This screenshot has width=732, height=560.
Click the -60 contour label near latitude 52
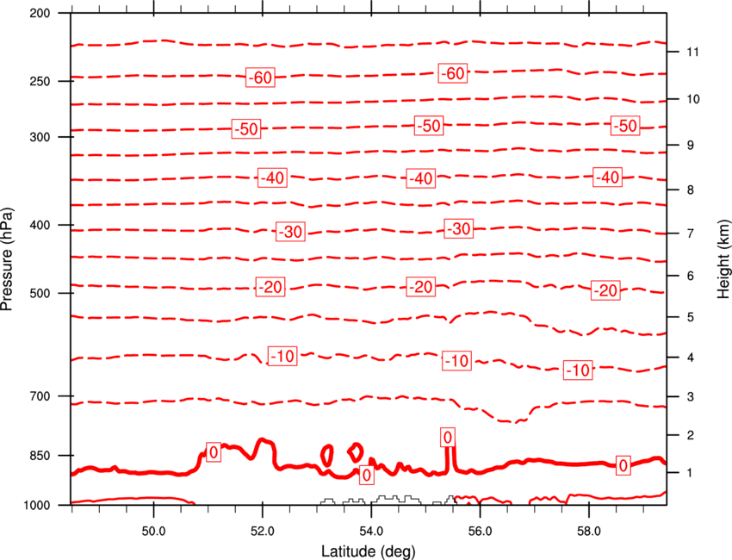pyautogui.click(x=260, y=77)
